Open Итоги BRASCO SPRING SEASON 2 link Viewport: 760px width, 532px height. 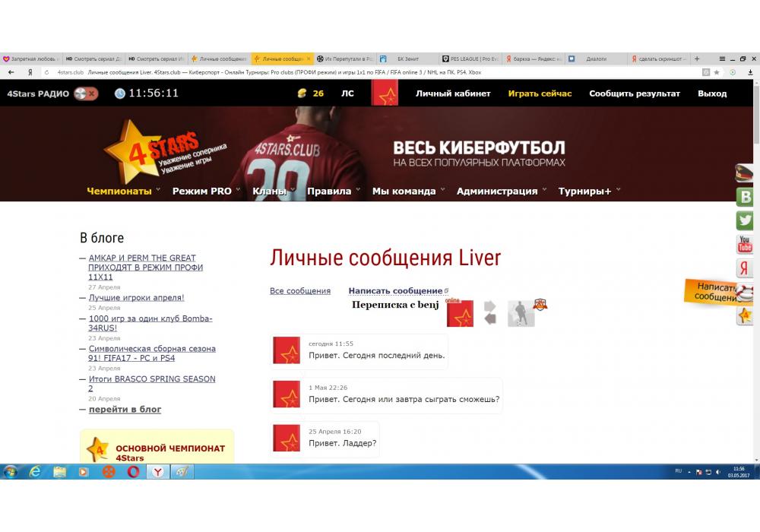(x=152, y=384)
